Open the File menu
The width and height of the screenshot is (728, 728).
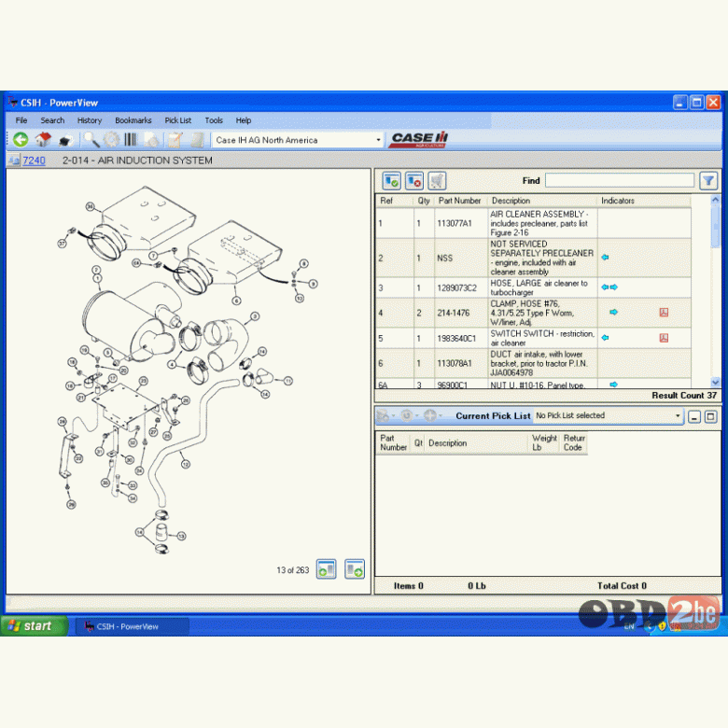(21, 120)
